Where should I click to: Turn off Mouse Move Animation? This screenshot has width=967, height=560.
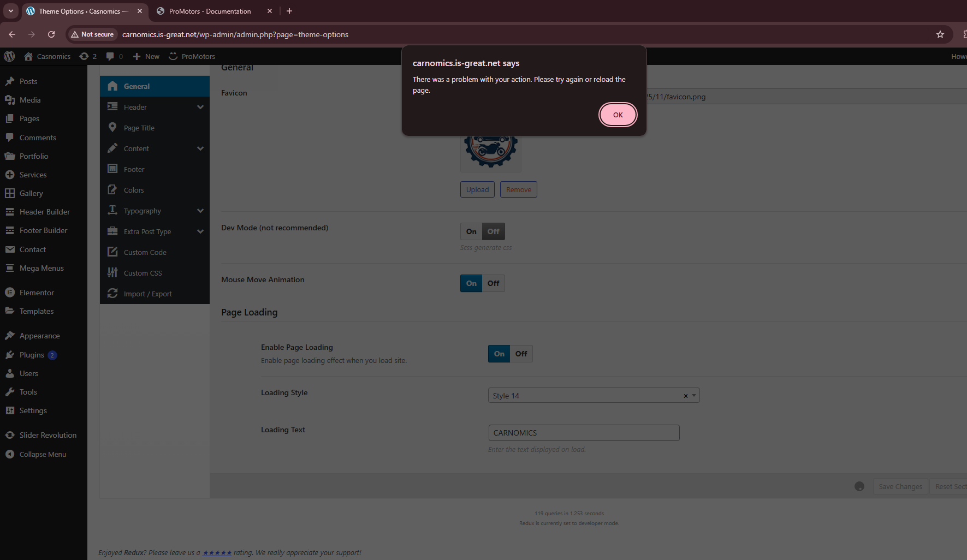(494, 283)
